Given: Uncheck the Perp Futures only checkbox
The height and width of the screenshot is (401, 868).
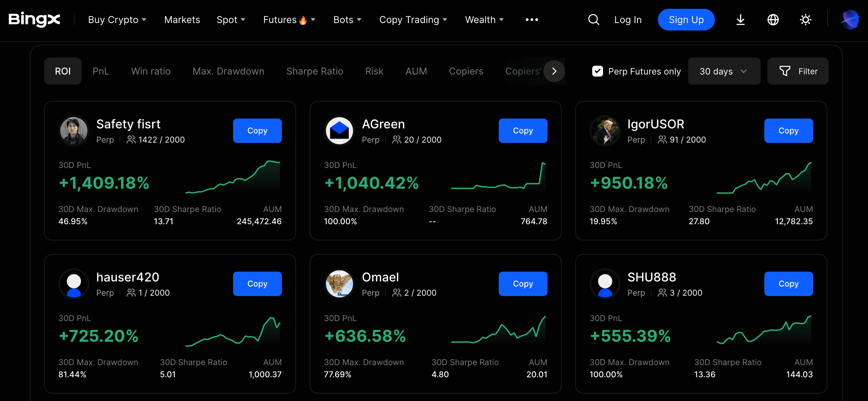Looking at the screenshot, I should pyautogui.click(x=598, y=71).
